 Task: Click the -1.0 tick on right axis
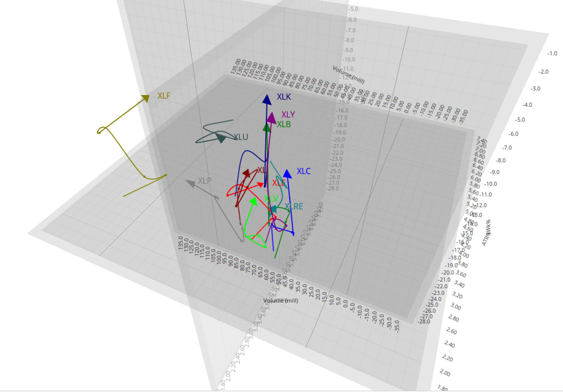pyautogui.click(x=552, y=54)
